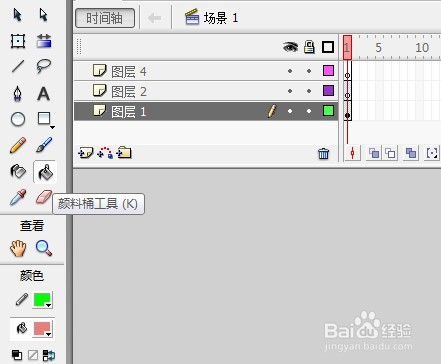441x364 pixels.
Task: Click frame 1 playhead marker
Action: click(x=347, y=48)
